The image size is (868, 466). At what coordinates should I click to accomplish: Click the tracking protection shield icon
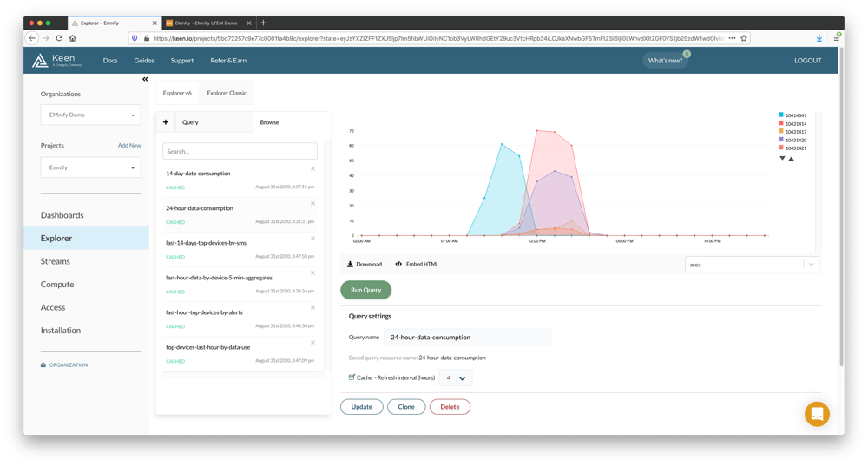point(135,38)
